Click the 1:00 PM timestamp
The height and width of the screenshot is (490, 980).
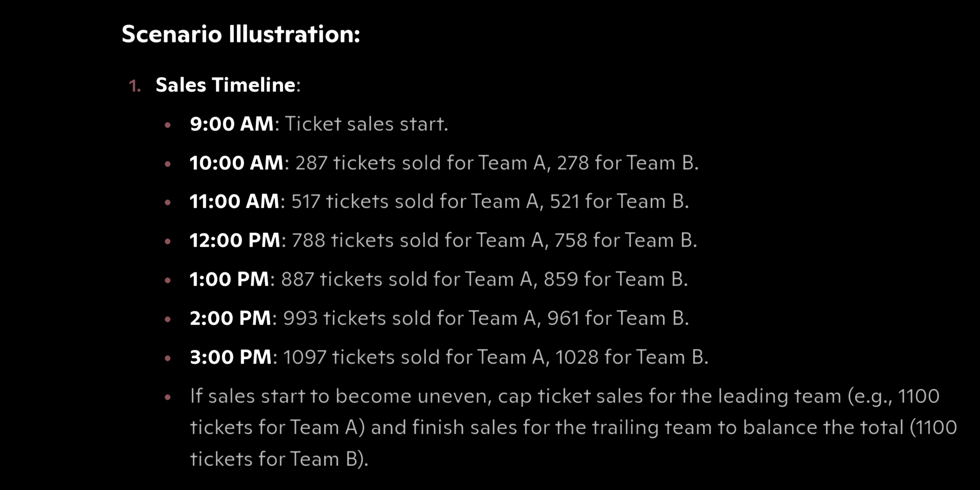tap(229, 279)
